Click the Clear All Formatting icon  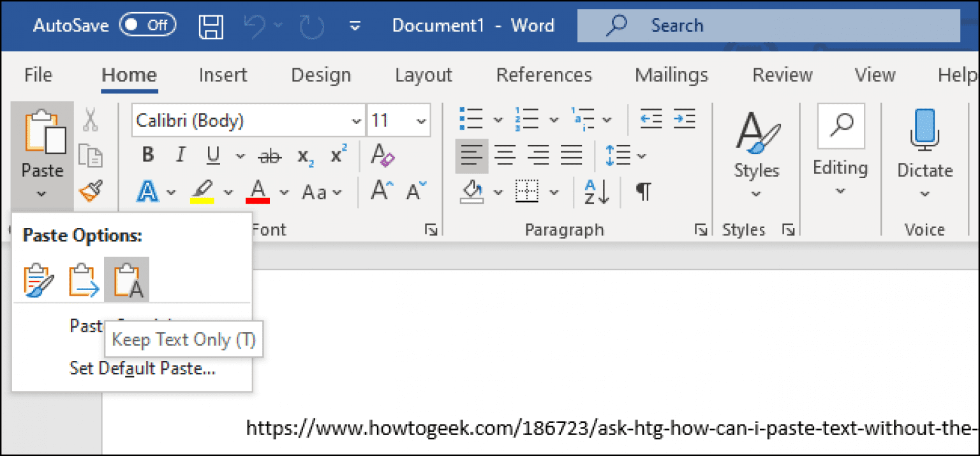[383, 155]
